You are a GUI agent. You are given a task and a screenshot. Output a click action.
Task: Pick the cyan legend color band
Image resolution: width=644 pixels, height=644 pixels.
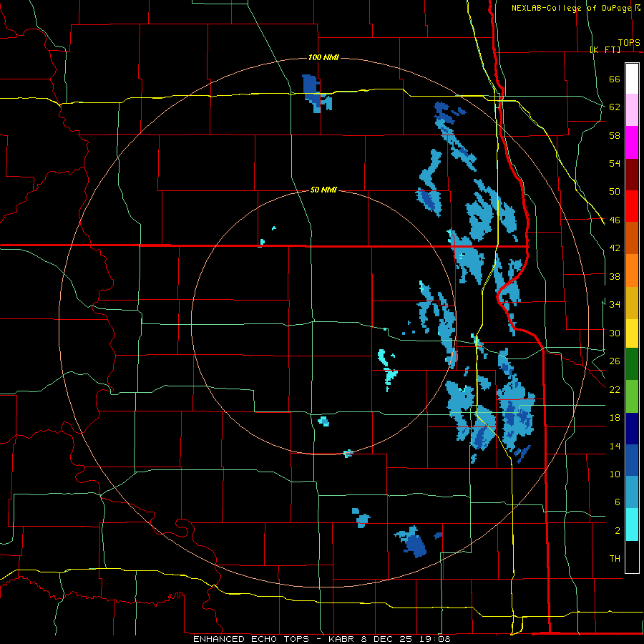click(x=632, y=525)
